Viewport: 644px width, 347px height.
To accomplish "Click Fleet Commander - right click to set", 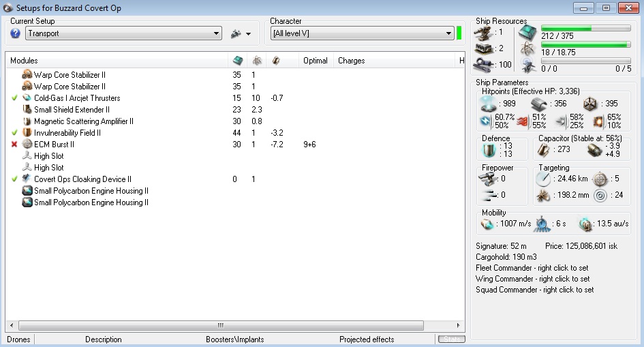I will coord(532,268).
